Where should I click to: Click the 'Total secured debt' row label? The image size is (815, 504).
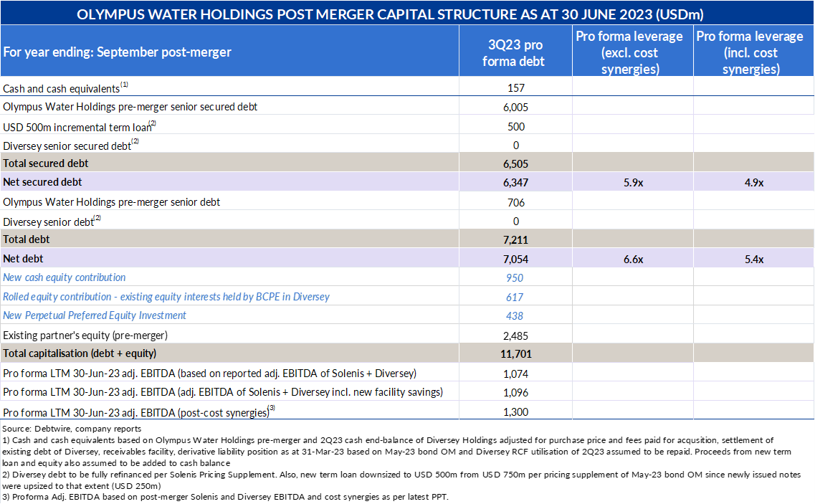pos(46,163)
